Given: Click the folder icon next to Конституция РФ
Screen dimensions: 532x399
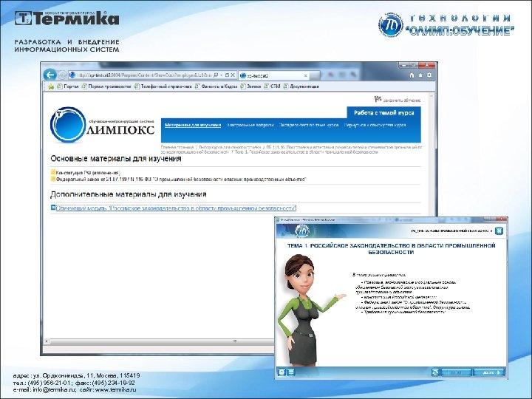Looking at the screenshot, I should [x=53, y=172].
